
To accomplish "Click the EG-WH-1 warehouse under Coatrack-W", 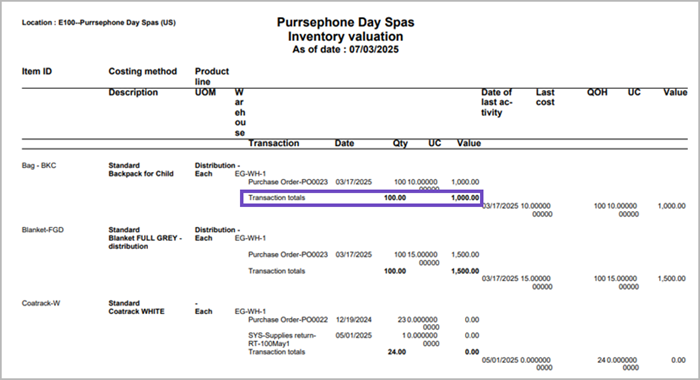I will click(250, 311).
